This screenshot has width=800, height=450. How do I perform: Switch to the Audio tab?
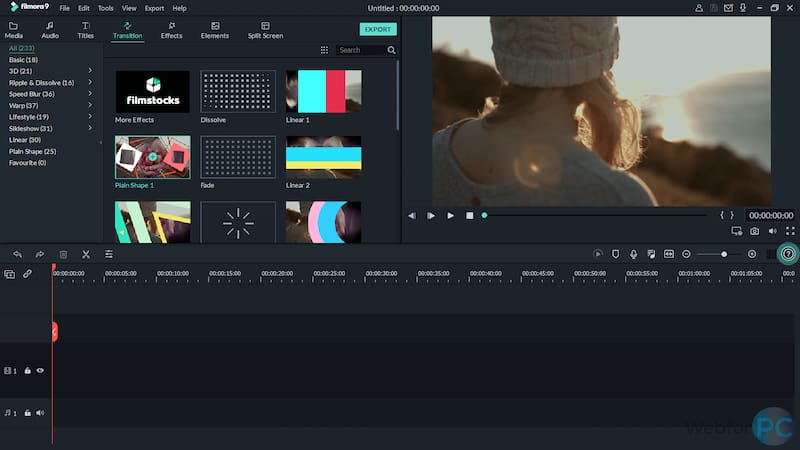pyautogui.click(x=49, y=30)
